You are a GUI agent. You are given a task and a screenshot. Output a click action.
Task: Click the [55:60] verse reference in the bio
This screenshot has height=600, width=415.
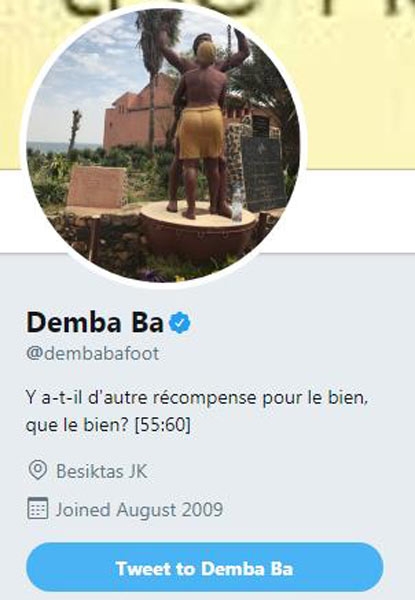point(163,425)
